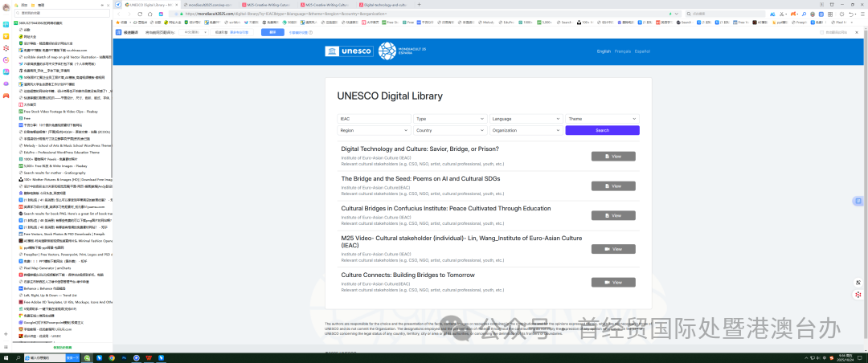The image size is (868, 363).
Task: View the M25 Video Lin, Wang entry
Action: click(613, 249)
